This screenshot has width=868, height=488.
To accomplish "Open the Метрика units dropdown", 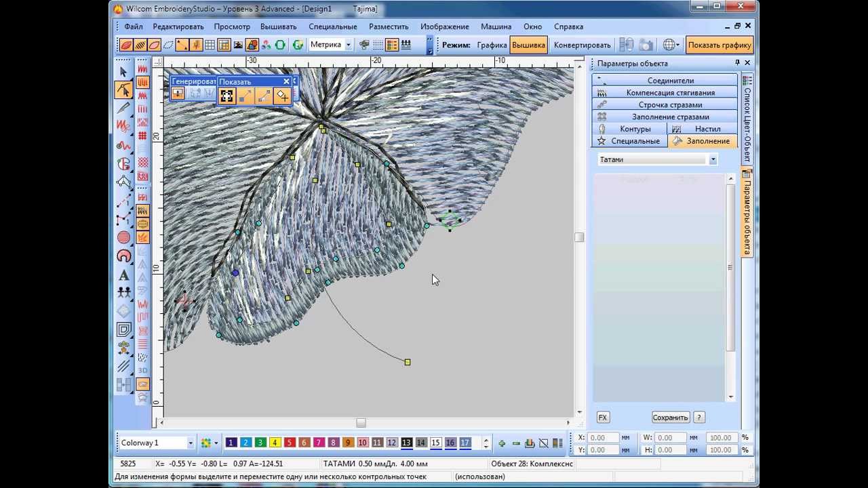I will [x=349, y=45].
